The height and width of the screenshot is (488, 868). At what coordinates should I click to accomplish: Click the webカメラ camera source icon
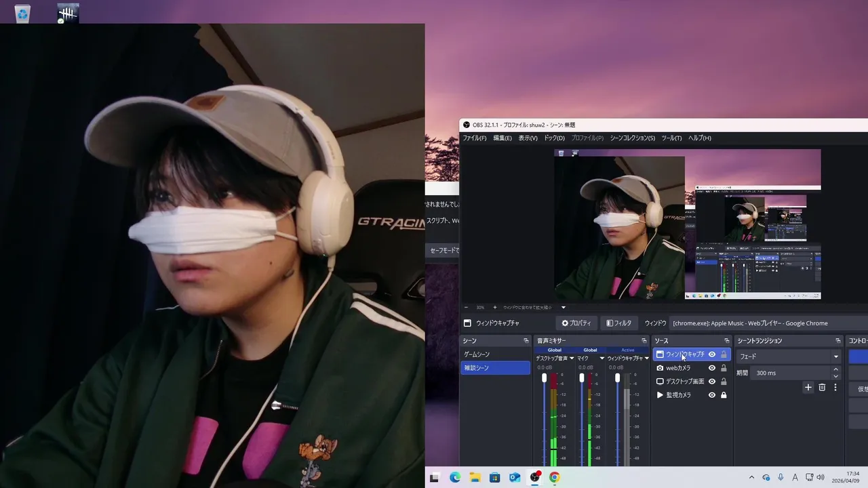click(x=660, y=368)
